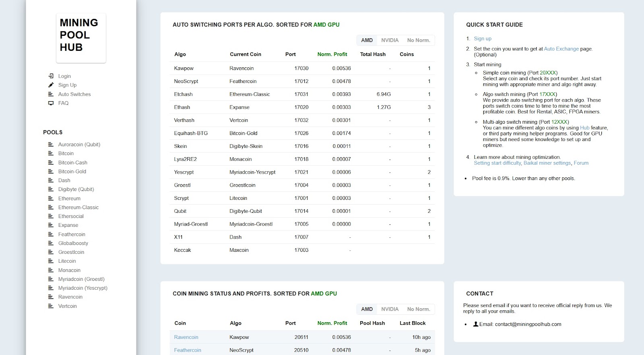This screenshot has width=644, height=355.
Task: Click the pencil icon beside Sign Up
Action: click(51, 85)
